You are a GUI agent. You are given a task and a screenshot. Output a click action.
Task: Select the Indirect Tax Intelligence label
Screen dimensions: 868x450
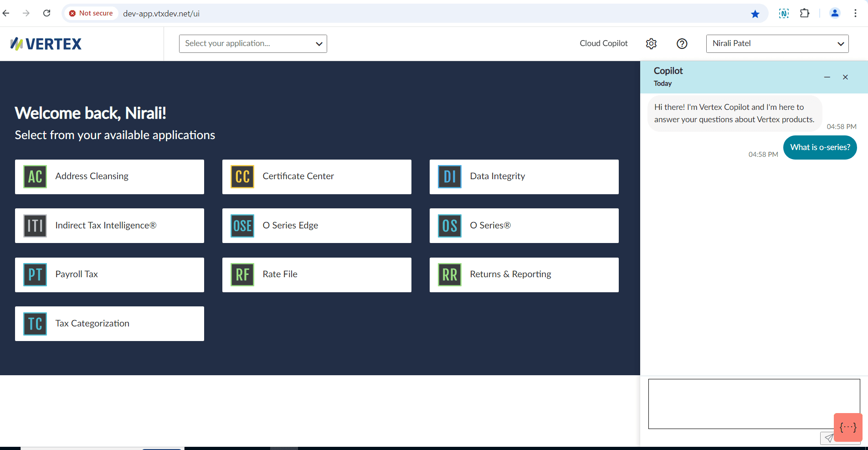click(106, 225)
